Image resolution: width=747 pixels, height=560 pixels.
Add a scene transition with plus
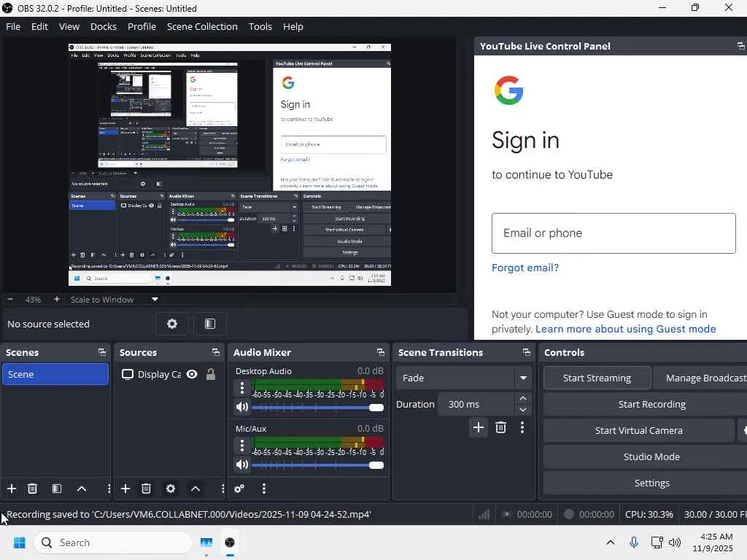pos(479,427)
